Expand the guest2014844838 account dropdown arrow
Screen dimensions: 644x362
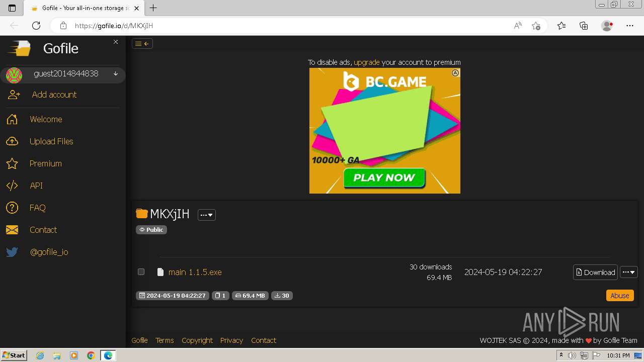tap(116, 74)
